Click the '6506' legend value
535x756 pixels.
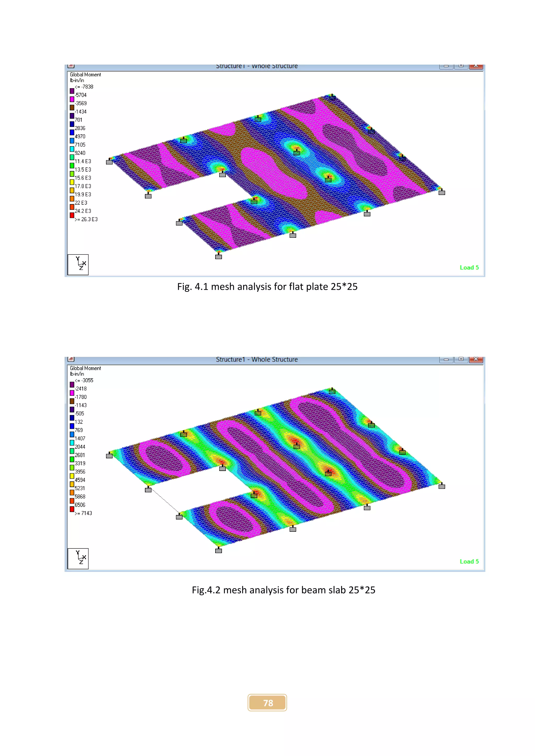coord(80,505)
